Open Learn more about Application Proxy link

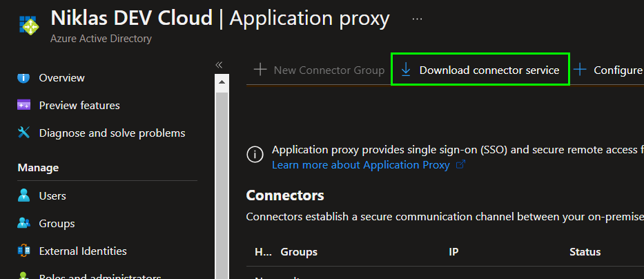pyautogui.click(x=361, y=165)
